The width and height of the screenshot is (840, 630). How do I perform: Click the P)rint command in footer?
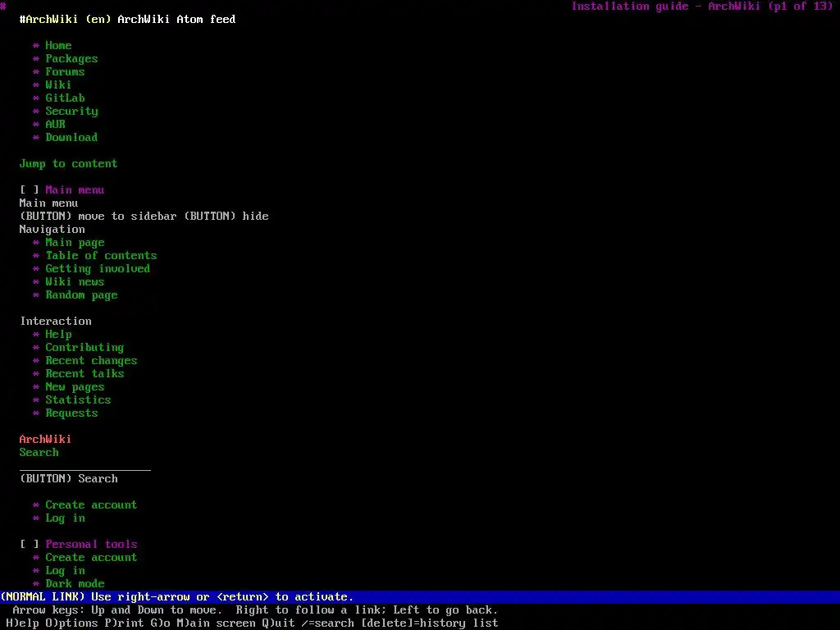point(125,623)
